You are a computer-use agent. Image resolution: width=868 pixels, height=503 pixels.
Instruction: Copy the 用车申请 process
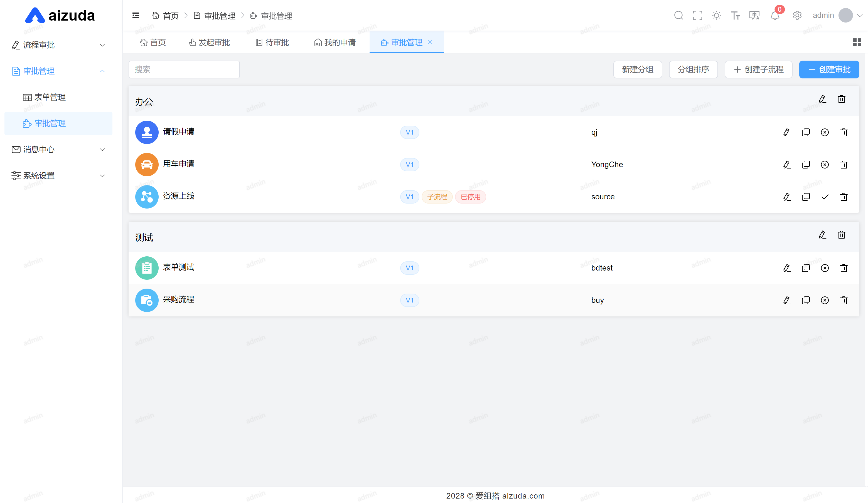pyautogui.click(x=806, y=165)
